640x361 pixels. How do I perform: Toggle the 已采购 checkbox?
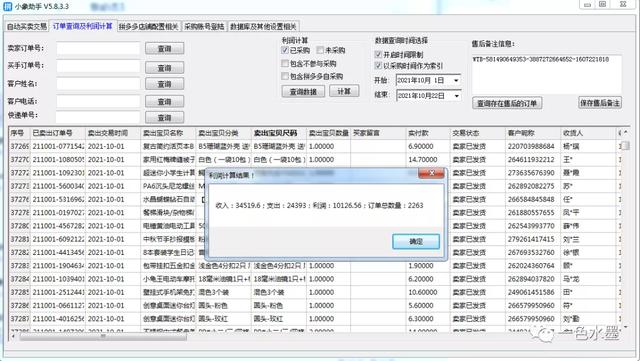click(x=285, y=50)
